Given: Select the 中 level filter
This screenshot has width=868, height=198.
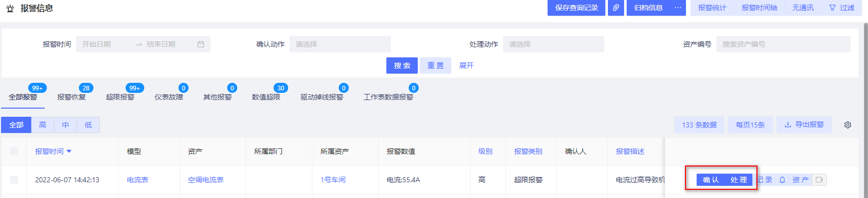Looking at the screenshot, I should pos(65,125).
